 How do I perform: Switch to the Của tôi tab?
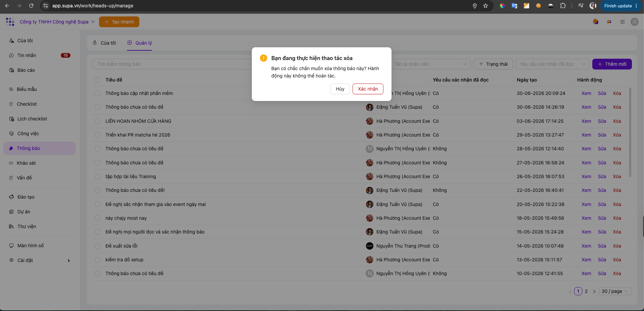click(x=104, y=43)
